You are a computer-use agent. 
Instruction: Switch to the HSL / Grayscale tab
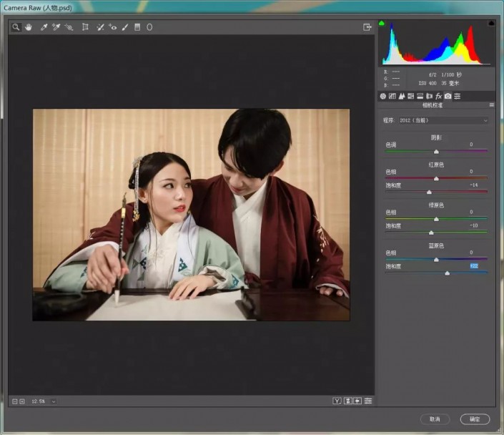click(x=410, y=96)
